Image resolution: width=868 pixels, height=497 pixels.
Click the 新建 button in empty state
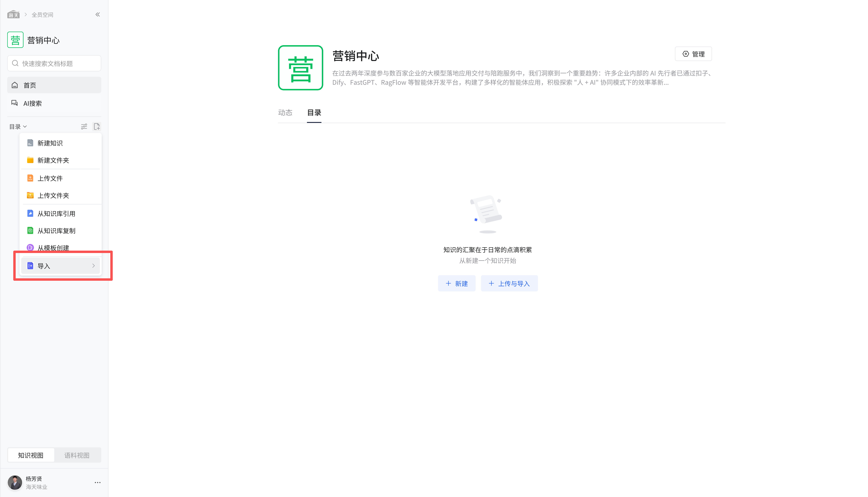point(457,283)
